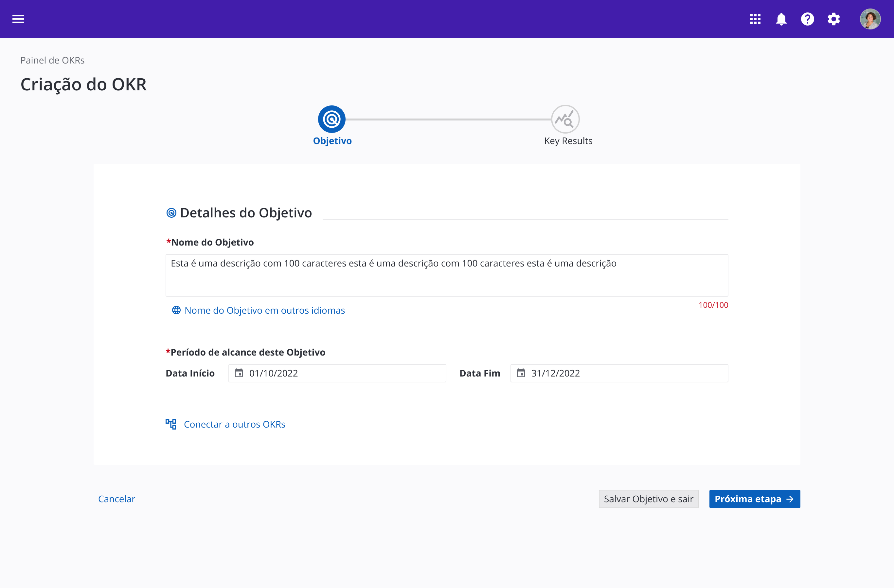Image resolution: width=894 pixels, height=588 pixels.
Task: Open the help question mark icon
Action: pyautogui.click(x=807, y=19)
